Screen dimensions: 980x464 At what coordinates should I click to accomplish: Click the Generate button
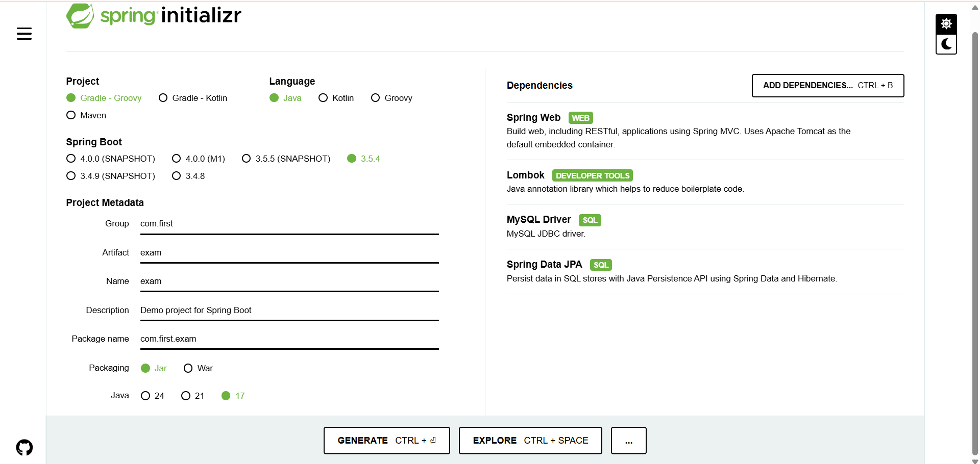[387, 441]
